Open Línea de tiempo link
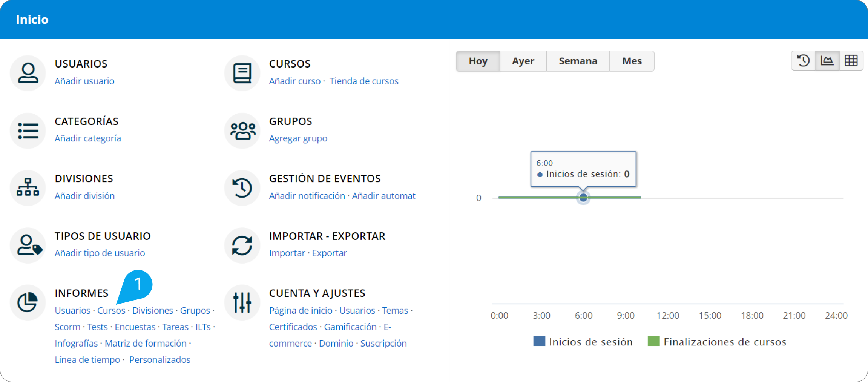 click(87, 360)
